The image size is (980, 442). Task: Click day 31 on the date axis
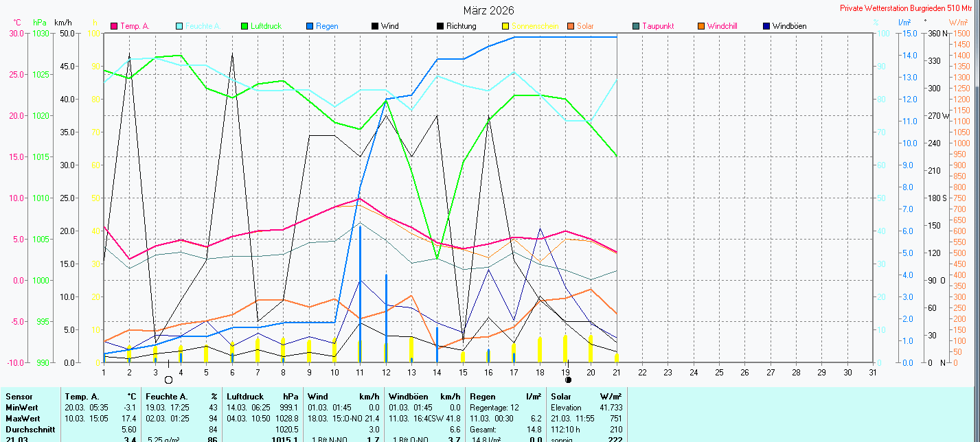872,372
